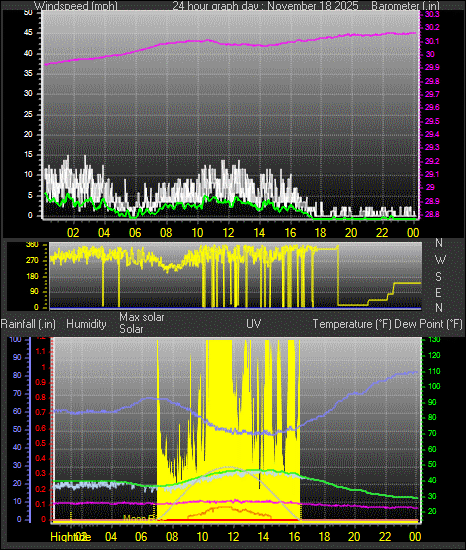The height and width of the screenshot is (550, 466).
Task: Click '25' on the windspeed axis
Action: [x=28, y=114]
